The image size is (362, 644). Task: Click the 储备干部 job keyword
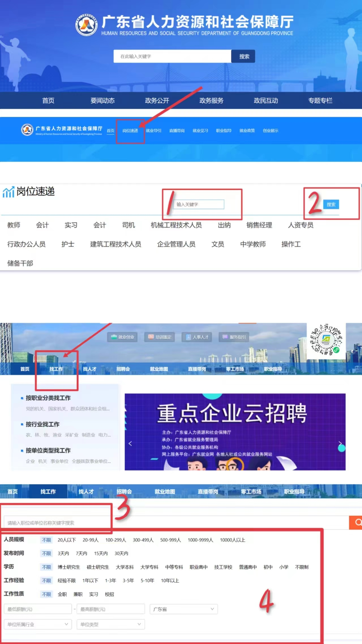click(x=20, y=263)
